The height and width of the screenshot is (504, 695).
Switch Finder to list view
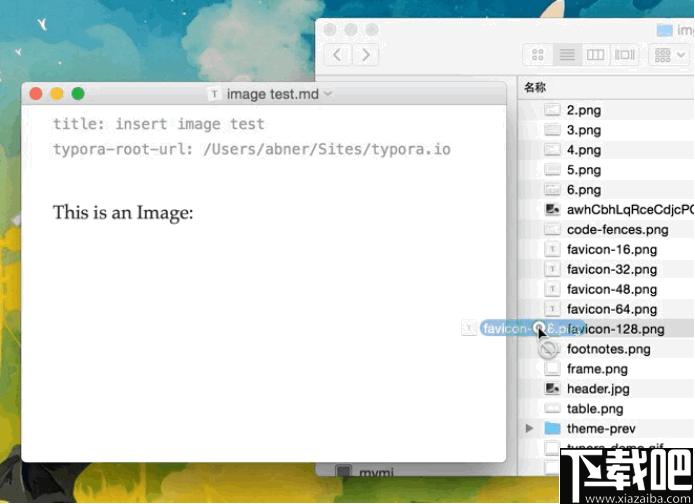(x=567, y=55)
